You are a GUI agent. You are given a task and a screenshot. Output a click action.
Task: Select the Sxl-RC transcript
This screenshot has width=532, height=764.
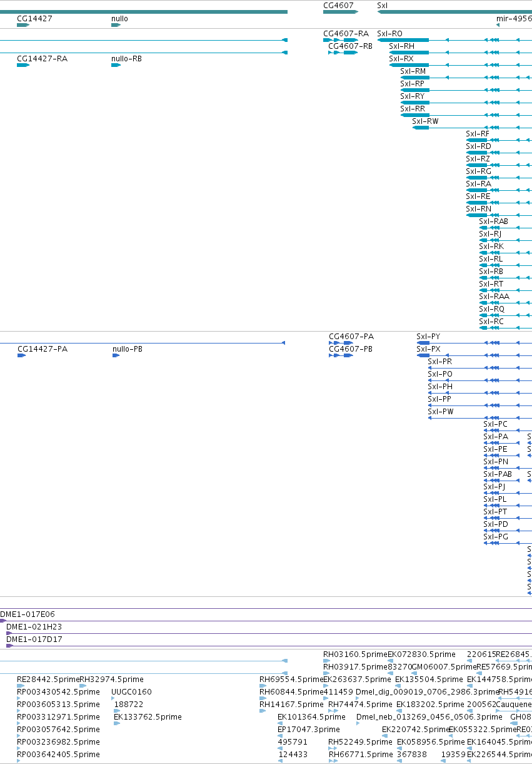pos(491,321)
